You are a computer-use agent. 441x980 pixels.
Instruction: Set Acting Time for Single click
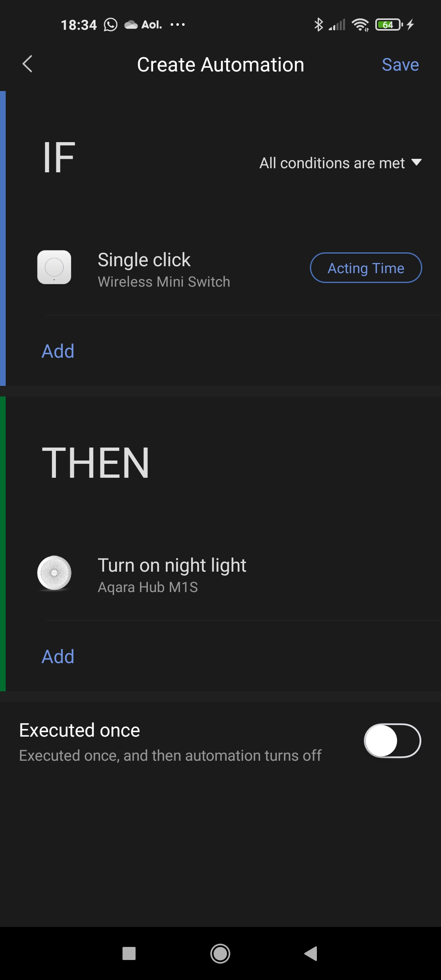366,268
